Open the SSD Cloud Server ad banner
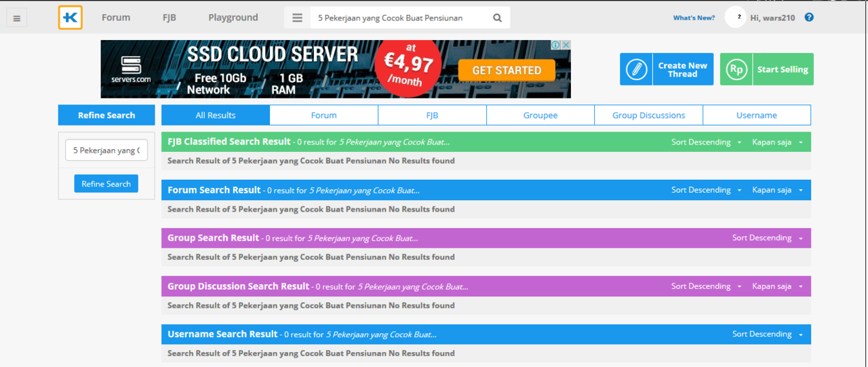The width and height of the screenshot is (868, 367). click(x=336, y=69)
